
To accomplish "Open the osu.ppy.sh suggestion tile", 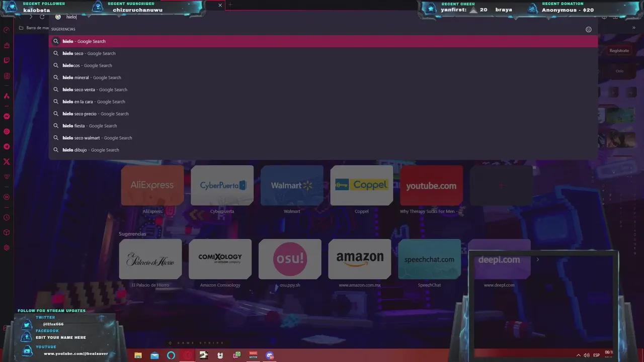I will point(290,259).
